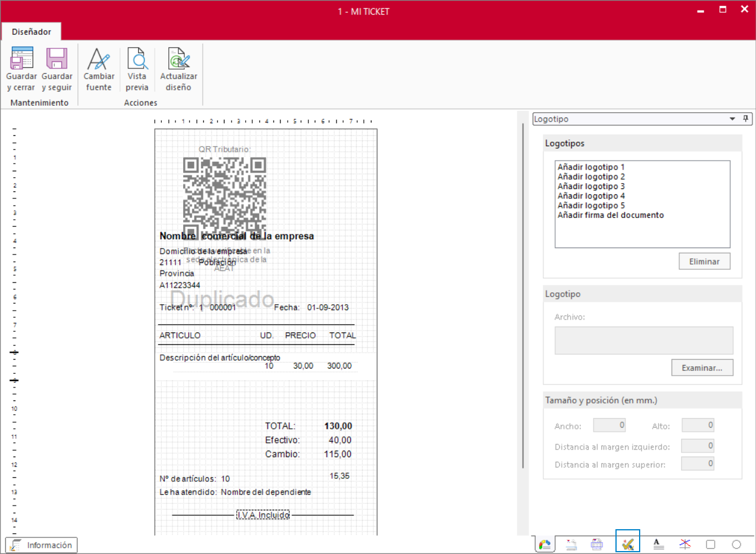
Task: Open the page-with-lines bottom tab
Action: coord(571,545)
